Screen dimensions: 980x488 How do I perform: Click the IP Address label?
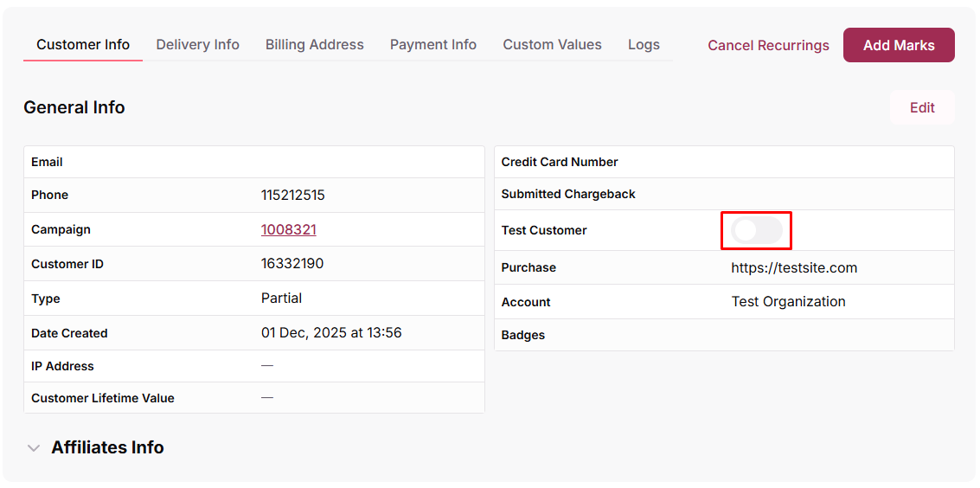[62, 366]
